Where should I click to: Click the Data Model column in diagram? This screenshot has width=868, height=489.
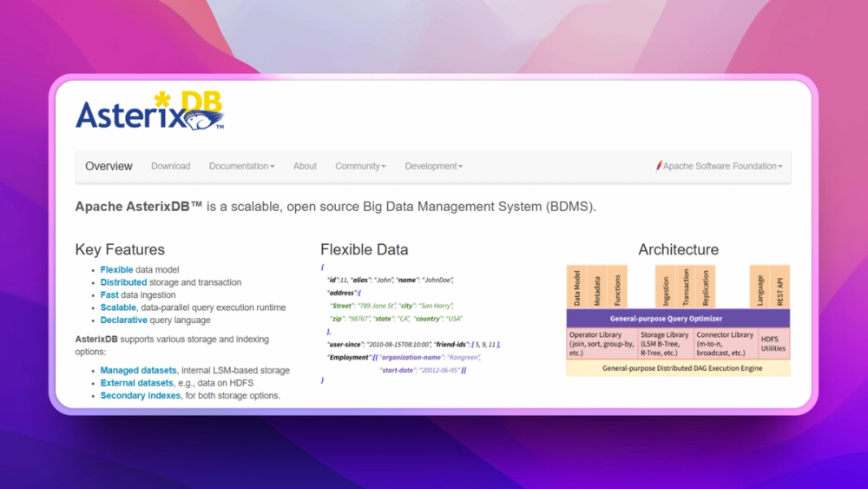click(x=576, y=287)
